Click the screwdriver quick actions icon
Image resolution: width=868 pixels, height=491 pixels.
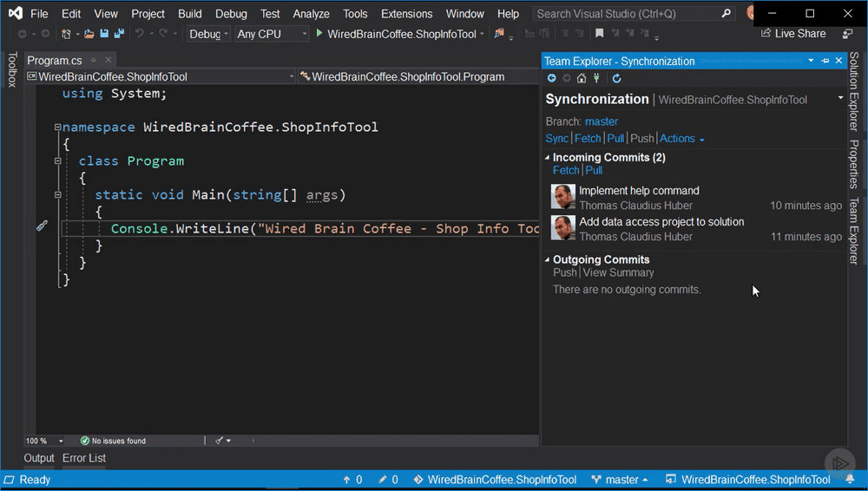click(x=42, y=226)
